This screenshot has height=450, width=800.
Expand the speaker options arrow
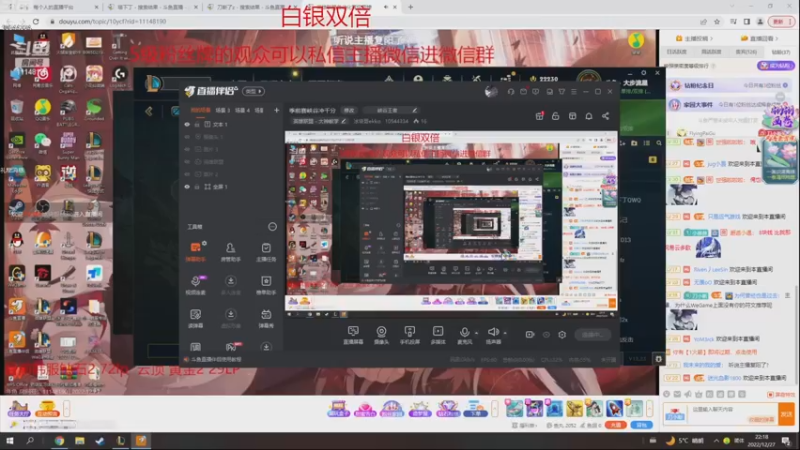tap(505, 333)
